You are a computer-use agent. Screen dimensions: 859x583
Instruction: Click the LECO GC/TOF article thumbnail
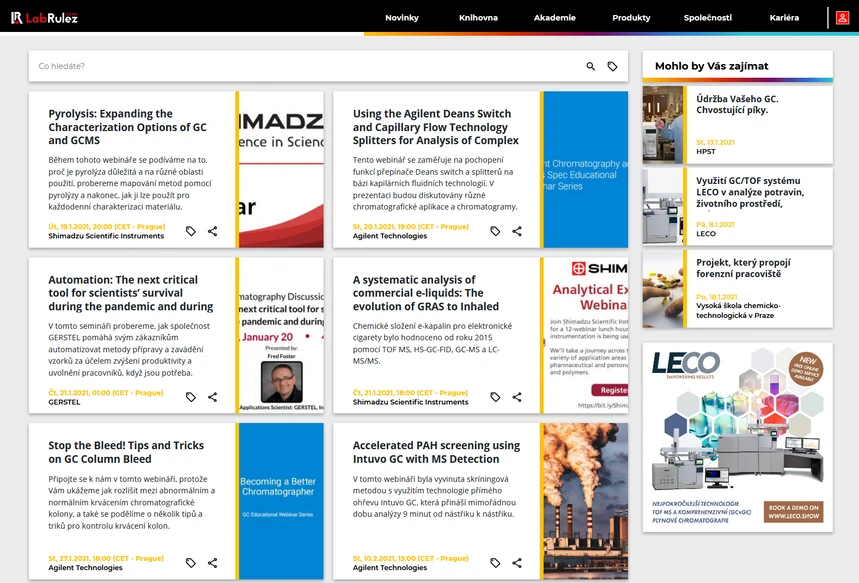[x=663, y=207]
